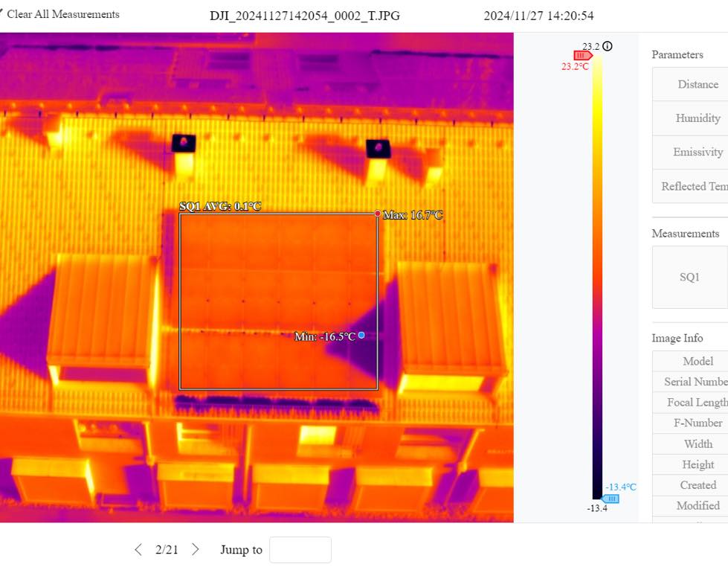Screen dimensions: 728x573
Task: Click the blue Min temperature point marker
Action: pos(361,335)
